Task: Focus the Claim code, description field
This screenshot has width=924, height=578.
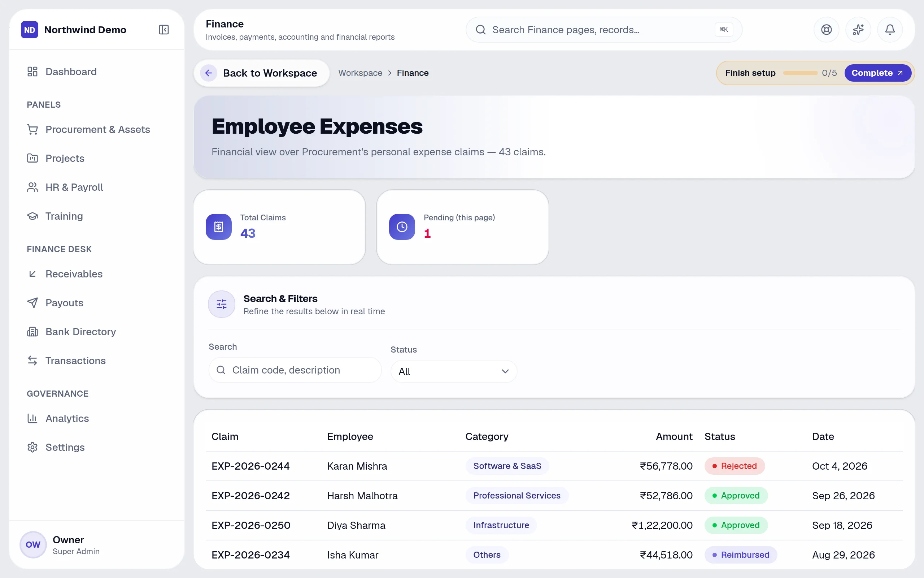Action: [295, 370]
